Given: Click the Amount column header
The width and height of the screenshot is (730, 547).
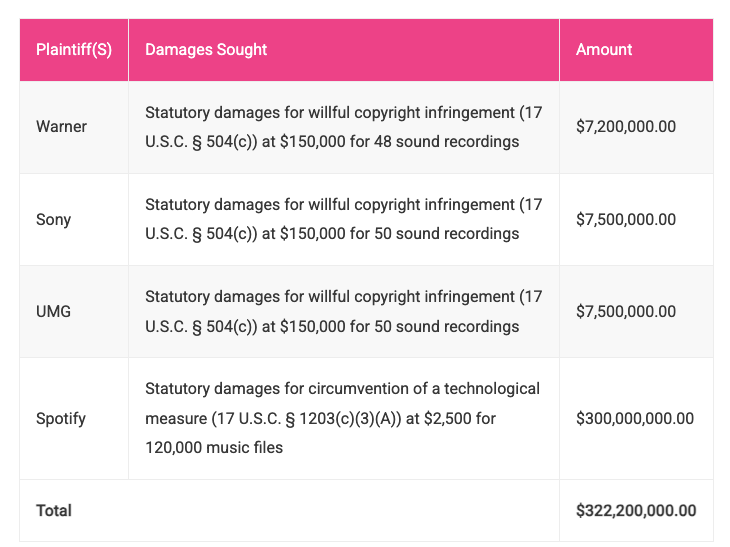Looking at the screenshot, I should (604, 50).
